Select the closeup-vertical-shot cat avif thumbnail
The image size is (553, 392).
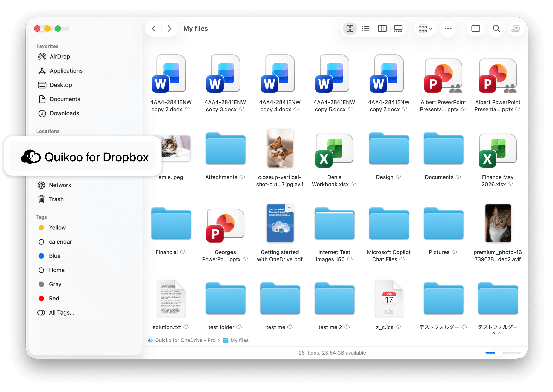[x=280, y=148]
